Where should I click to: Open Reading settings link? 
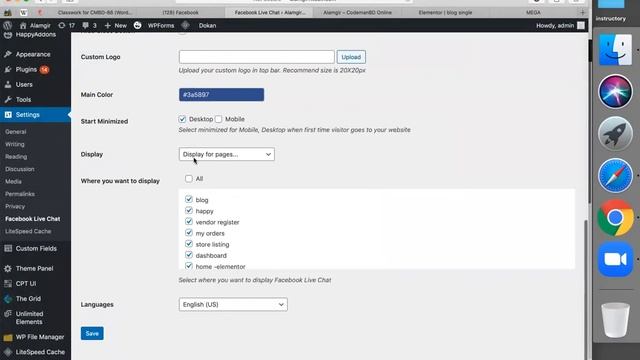pos(16,157)
